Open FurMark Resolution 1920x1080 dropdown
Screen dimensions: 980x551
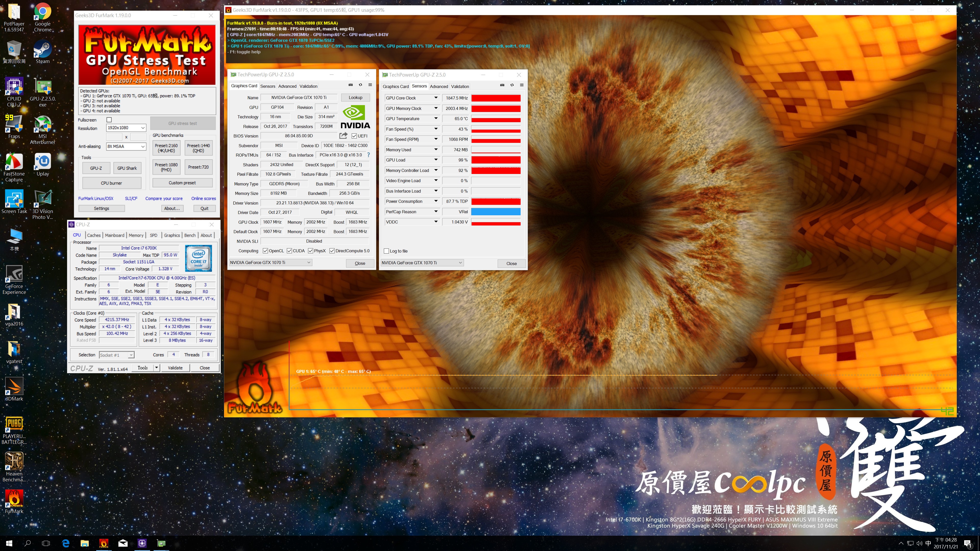[x=126, y=128]
